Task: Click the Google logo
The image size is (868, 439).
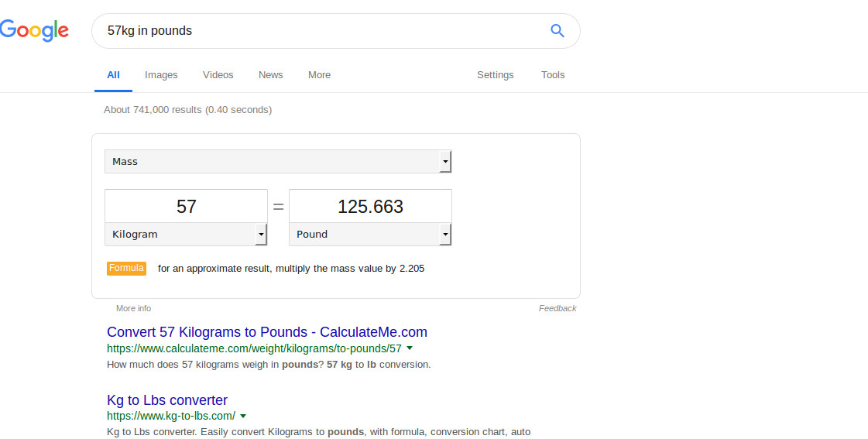Action: tap(34, 31)
